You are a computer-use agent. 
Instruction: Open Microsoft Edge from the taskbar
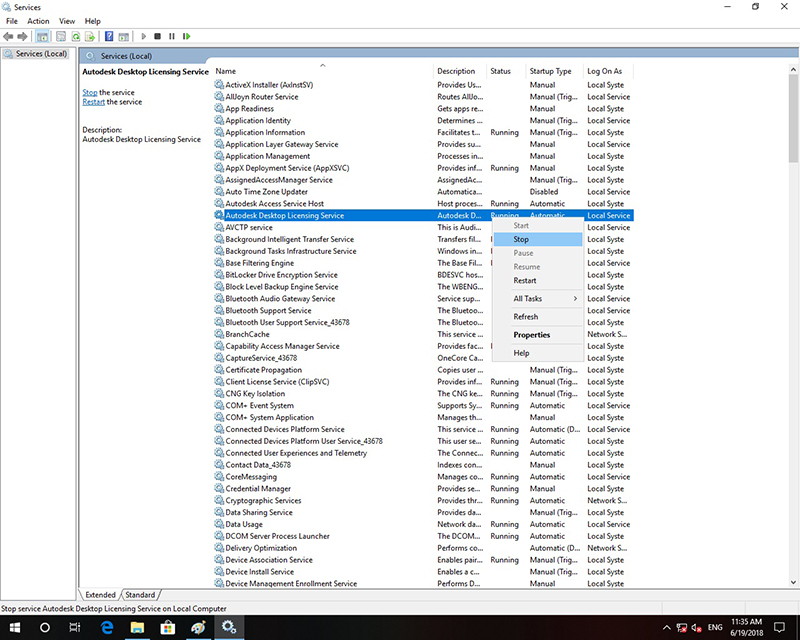click(107, 627)
